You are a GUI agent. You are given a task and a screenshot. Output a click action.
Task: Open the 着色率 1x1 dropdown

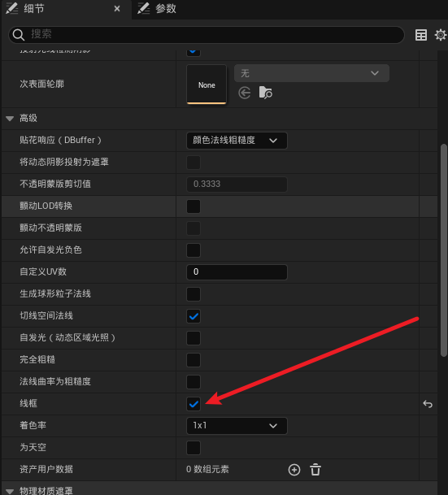point(237,426)
